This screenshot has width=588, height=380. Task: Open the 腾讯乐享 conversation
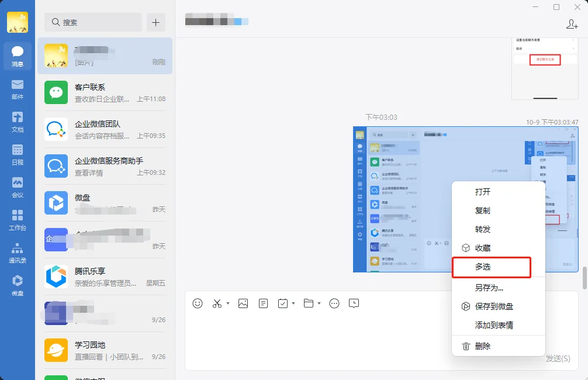(x=105, y=277)
